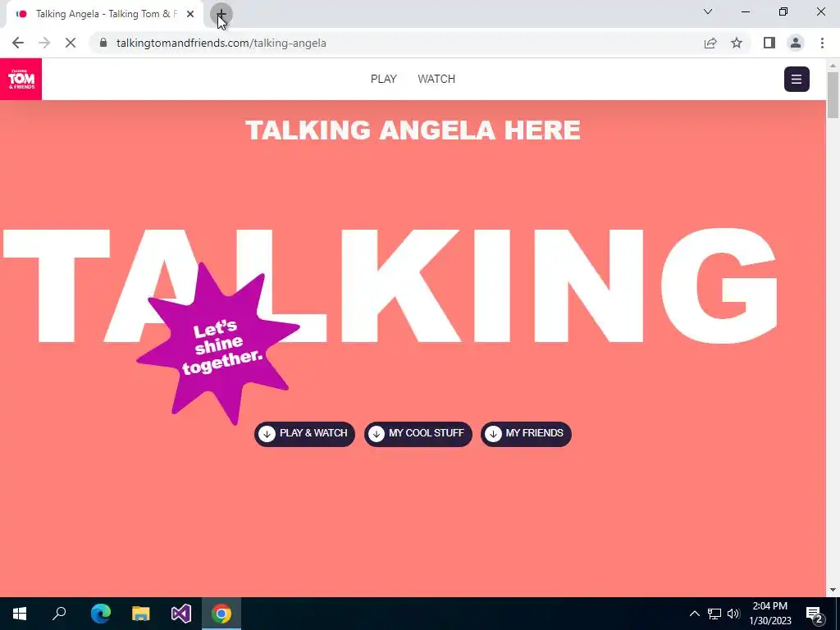Open Chrome's three-dot options menu
This screenshot has width=840, height=630.
pyautogui.click(x=822, y=43)
